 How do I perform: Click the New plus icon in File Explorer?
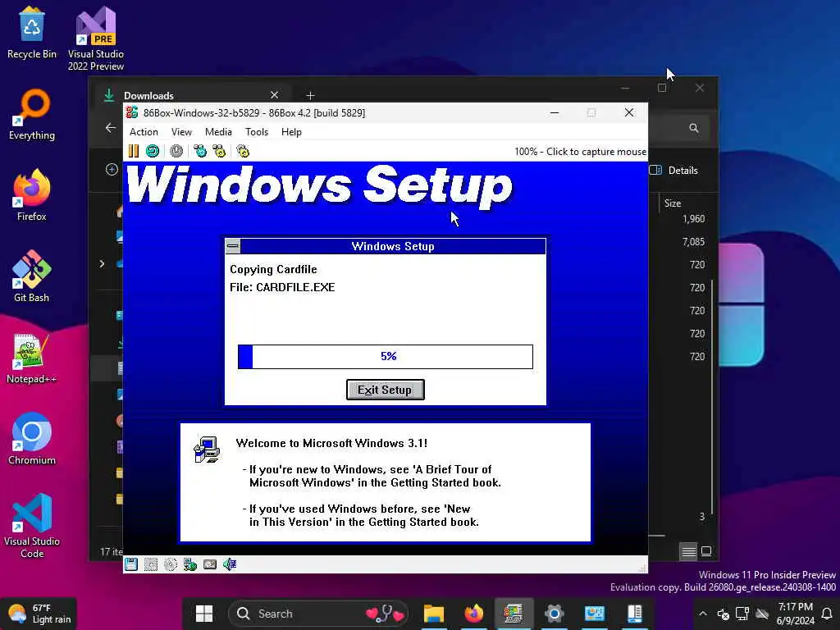click(x=112, y=170)
